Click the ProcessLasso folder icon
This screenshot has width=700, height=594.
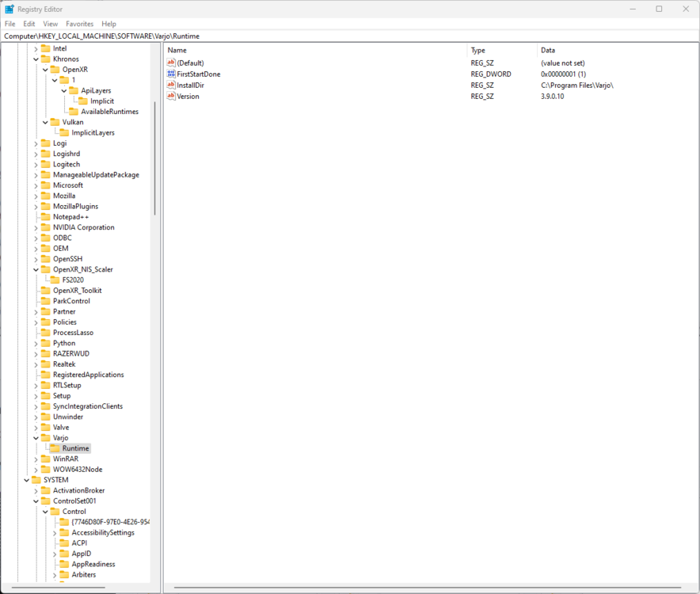(x=46, y=333)
